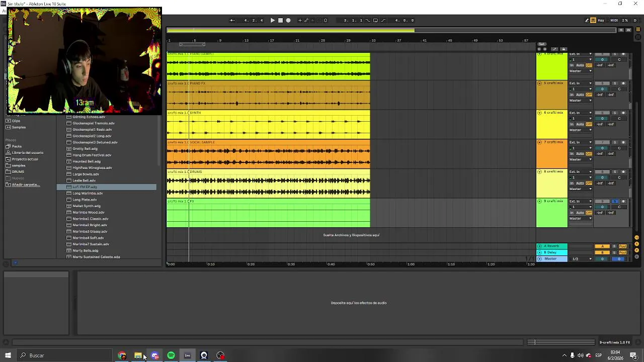The width and height of the screenshot is (644, 362).
Task: Fold track 7 crafti mix
Action: click(539, 142)
